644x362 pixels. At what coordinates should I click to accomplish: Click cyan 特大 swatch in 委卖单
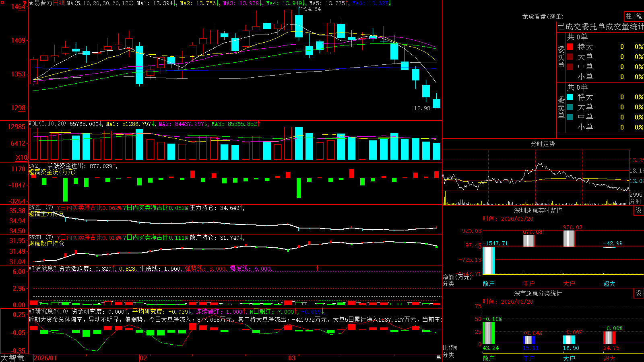(x=570, y=97)
